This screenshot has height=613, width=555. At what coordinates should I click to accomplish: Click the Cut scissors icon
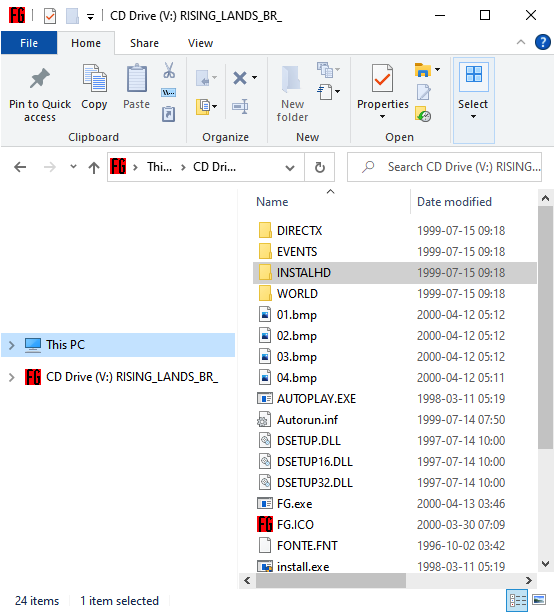click(x=169, y=70)
